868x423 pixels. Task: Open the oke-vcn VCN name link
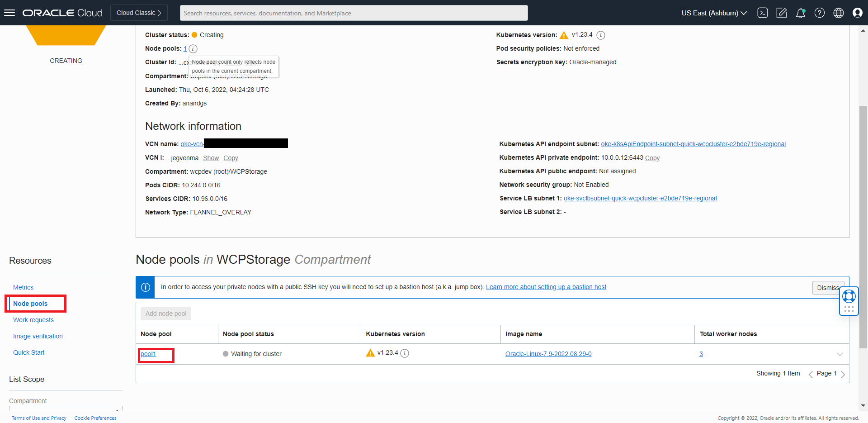click(x=192, y=144)
